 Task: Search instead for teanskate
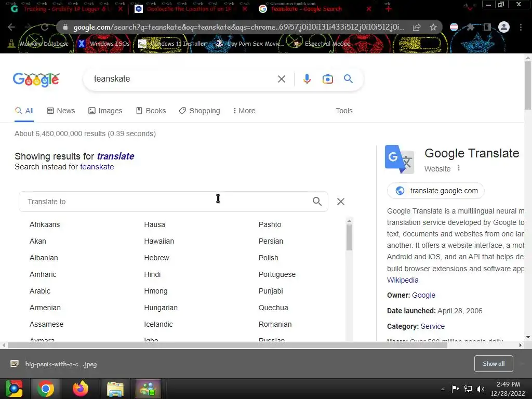click(97, 167)
